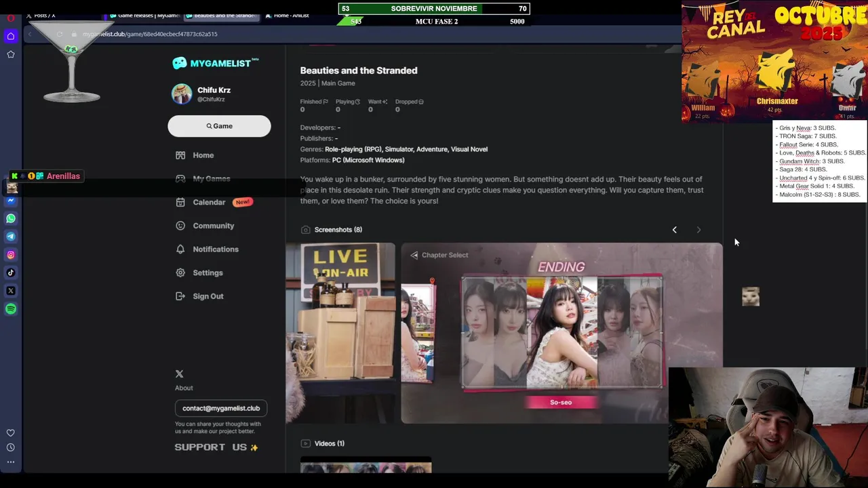Open Telegram in the Opera sidebar
This screenshot has width=868, height=488.
11,237
